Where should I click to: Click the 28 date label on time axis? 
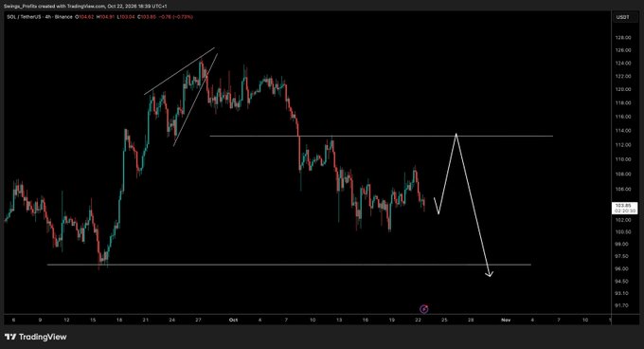click(471, 320)
